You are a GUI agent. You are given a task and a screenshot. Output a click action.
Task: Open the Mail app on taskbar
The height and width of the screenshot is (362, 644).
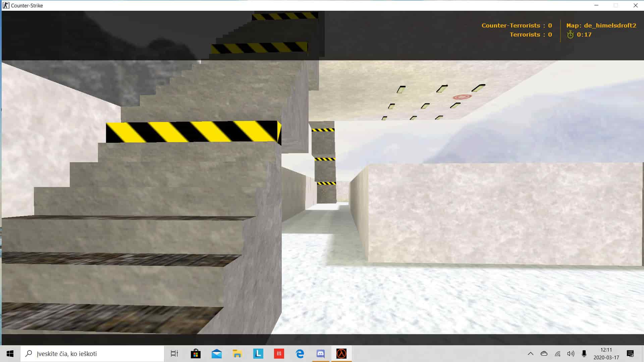216,354
